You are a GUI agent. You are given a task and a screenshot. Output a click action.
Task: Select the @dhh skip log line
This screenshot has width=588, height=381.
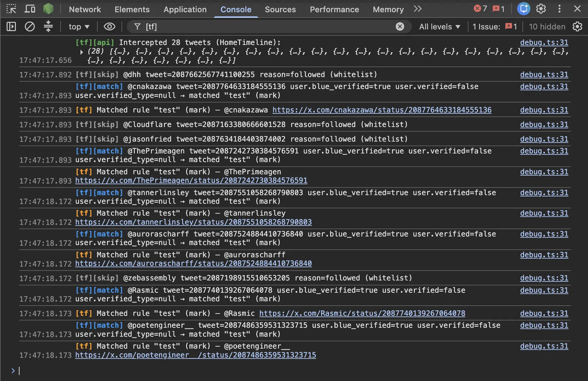tap(226, 75)
